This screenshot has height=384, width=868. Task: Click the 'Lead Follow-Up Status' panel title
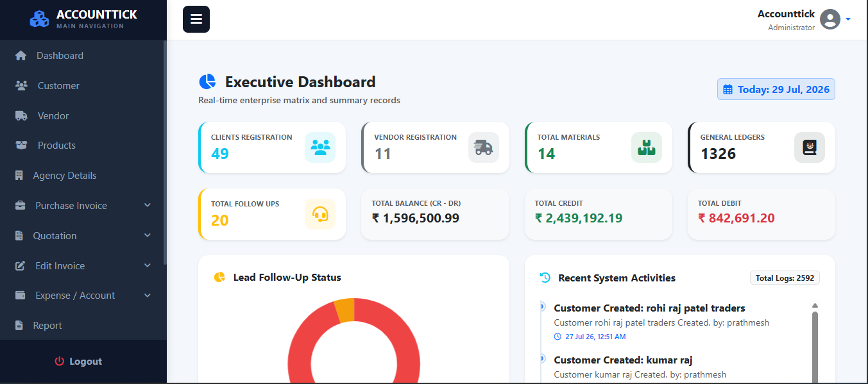[x=287, y=278]
